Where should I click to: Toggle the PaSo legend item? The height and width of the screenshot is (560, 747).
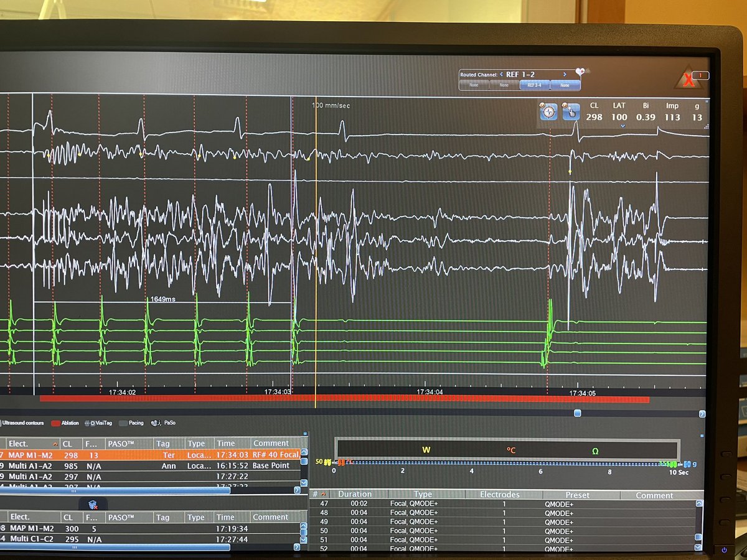[164, 423]
